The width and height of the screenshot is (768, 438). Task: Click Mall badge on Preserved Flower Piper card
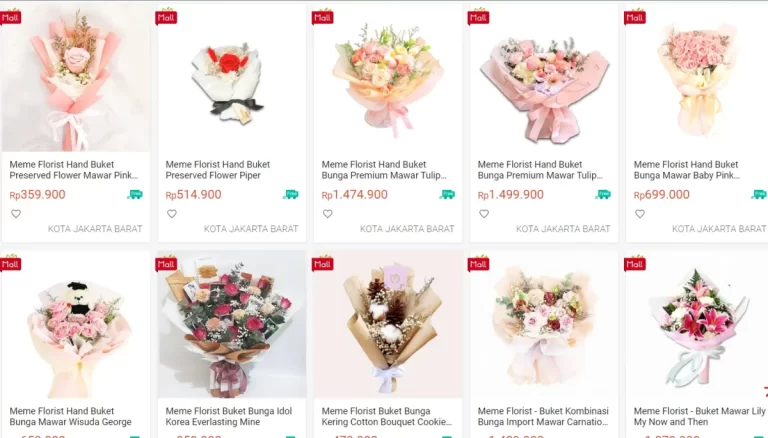click(166, 17)
